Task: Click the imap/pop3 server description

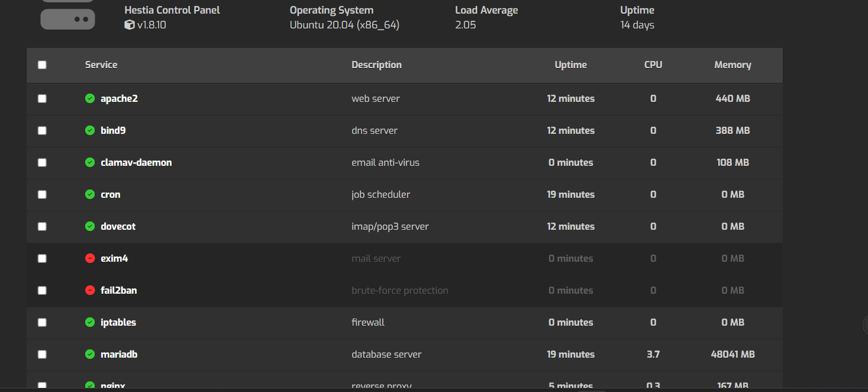Action: click(x=390, y=226)
